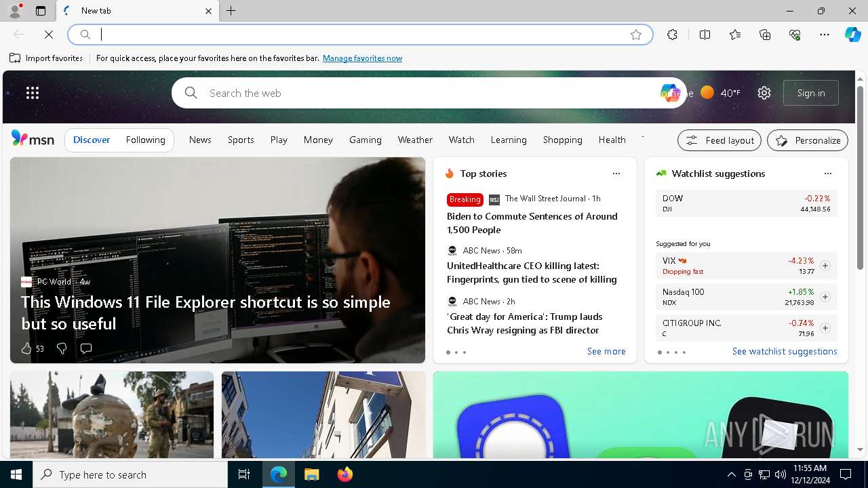The image size is (868, 488).
Task: Close the New tab tab
Action: 208,11
